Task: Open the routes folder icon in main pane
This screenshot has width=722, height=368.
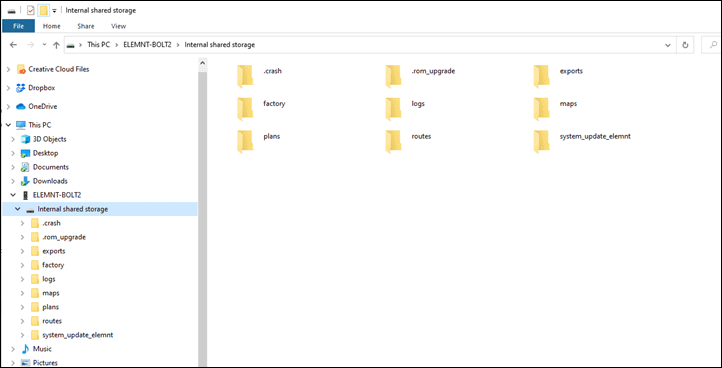Action: [393, 141]
